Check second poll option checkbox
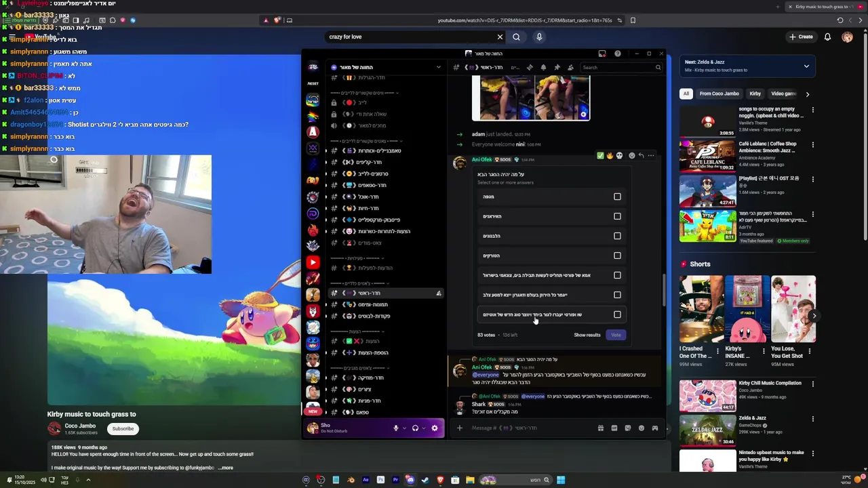Viewport: 868px width, 488px height. click(617, 216)
